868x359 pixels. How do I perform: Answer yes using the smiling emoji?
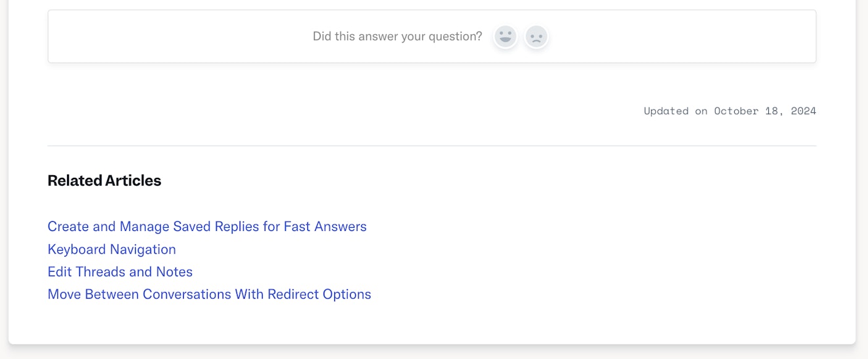point(505,37)
